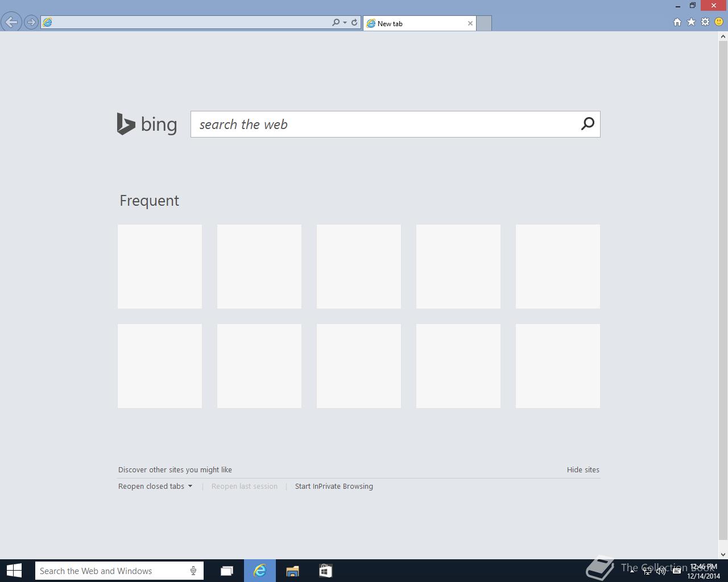Click the Internet Explorer taskbar icon
Image resolution: width=728 pixels, height=582 pixels.
coord(260,571)
